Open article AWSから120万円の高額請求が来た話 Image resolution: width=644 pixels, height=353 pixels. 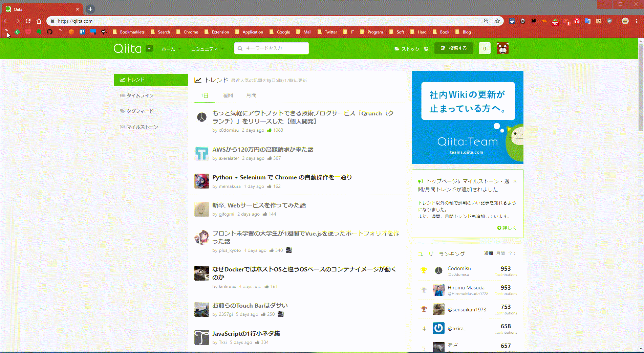[x=263, y=150]
